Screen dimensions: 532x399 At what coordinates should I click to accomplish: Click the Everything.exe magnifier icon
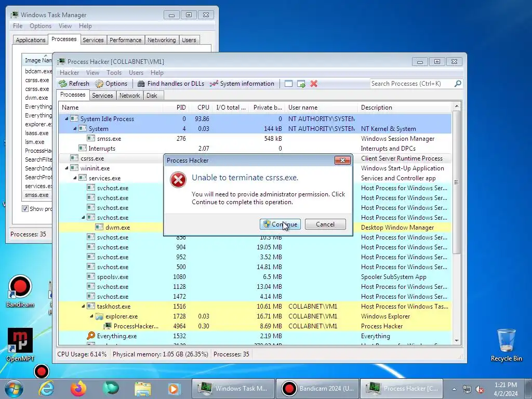[x=90, y=336]
